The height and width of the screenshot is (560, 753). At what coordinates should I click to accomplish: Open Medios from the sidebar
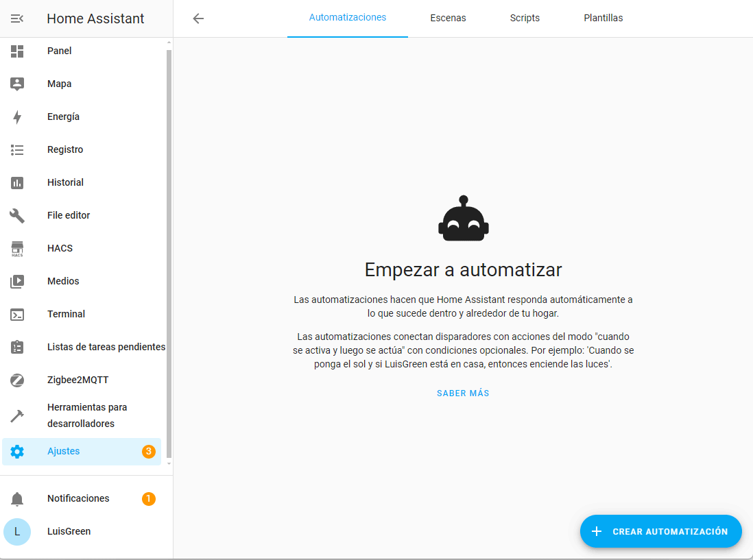click(82, 281)
